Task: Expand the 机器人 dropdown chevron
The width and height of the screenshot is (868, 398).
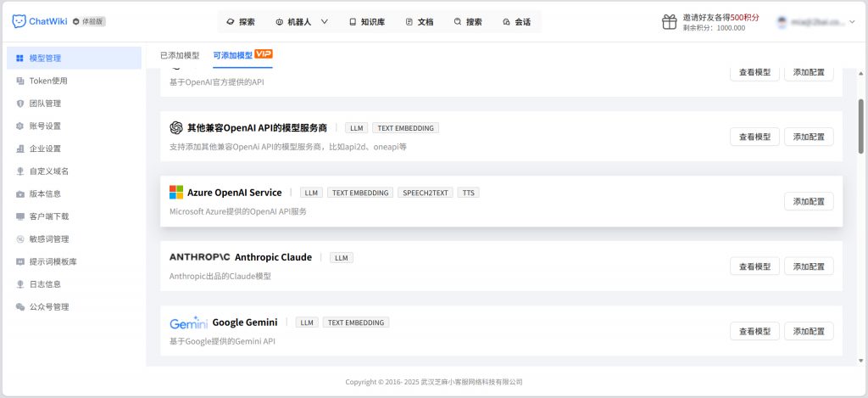Action: pos(325,22)
